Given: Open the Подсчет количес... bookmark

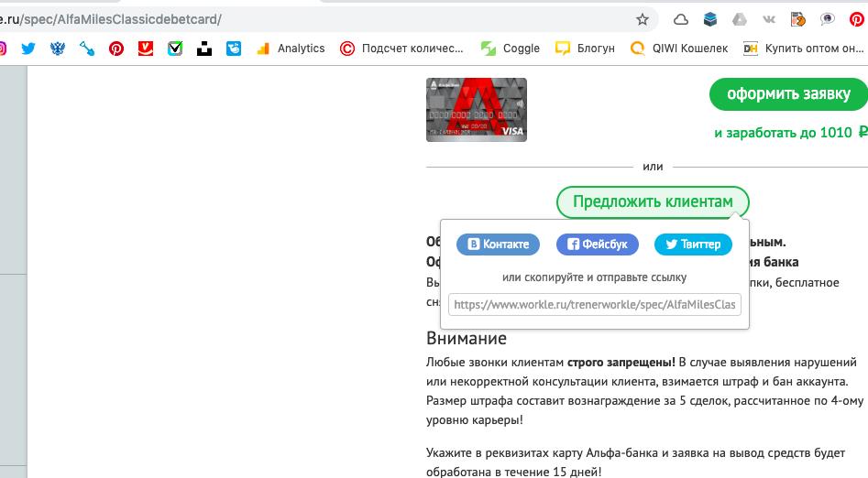Looking at the screenshot, I should coord(401,49).
